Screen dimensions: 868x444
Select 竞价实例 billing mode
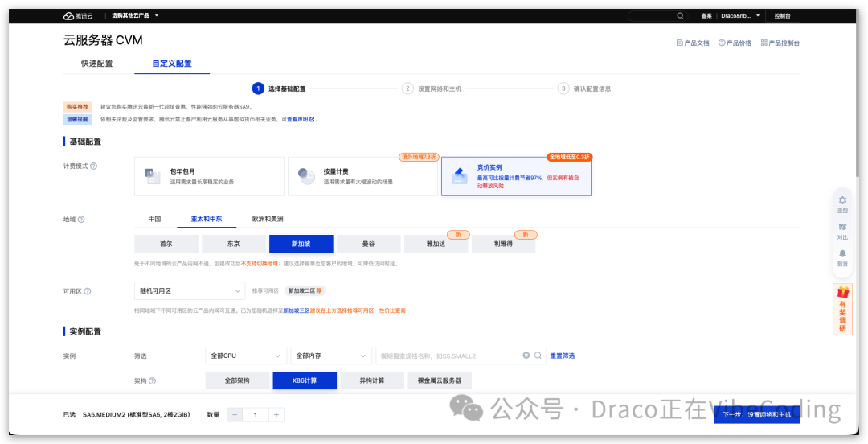516,176
